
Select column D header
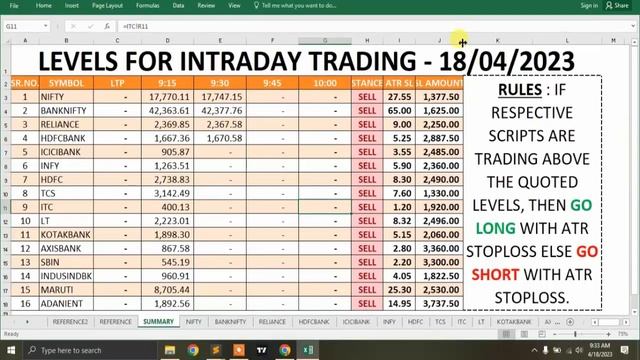(x=167, y=40)
